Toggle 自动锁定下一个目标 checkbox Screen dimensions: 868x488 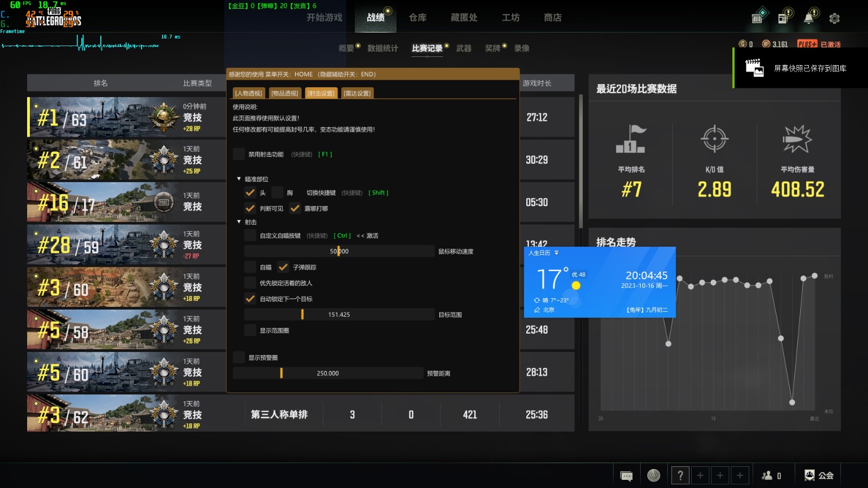(250, 298)
